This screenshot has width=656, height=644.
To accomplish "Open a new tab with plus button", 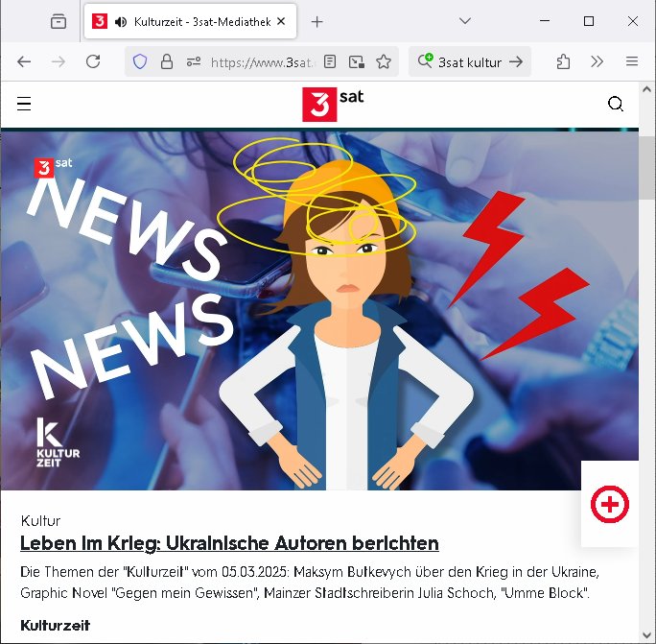I will pos(317,21).
